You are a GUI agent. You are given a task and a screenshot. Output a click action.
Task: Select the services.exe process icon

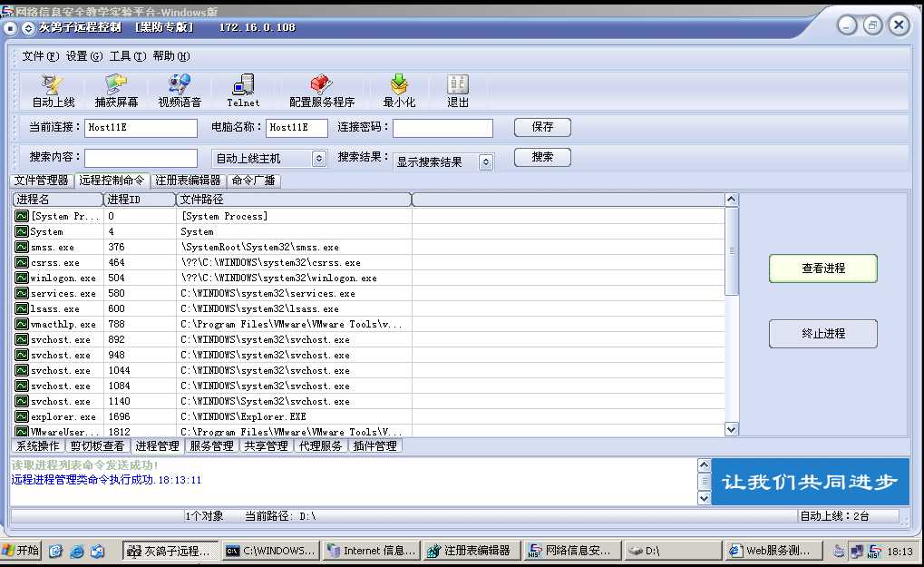[22, 293]
